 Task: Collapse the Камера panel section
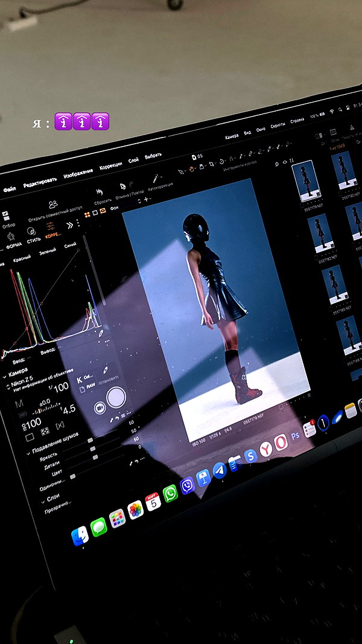point(3,375)
